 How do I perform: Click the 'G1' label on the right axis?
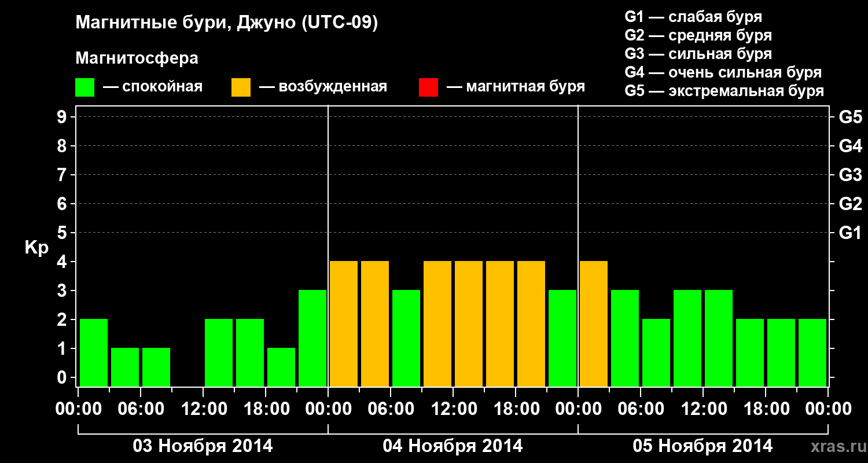pos(850,233)
